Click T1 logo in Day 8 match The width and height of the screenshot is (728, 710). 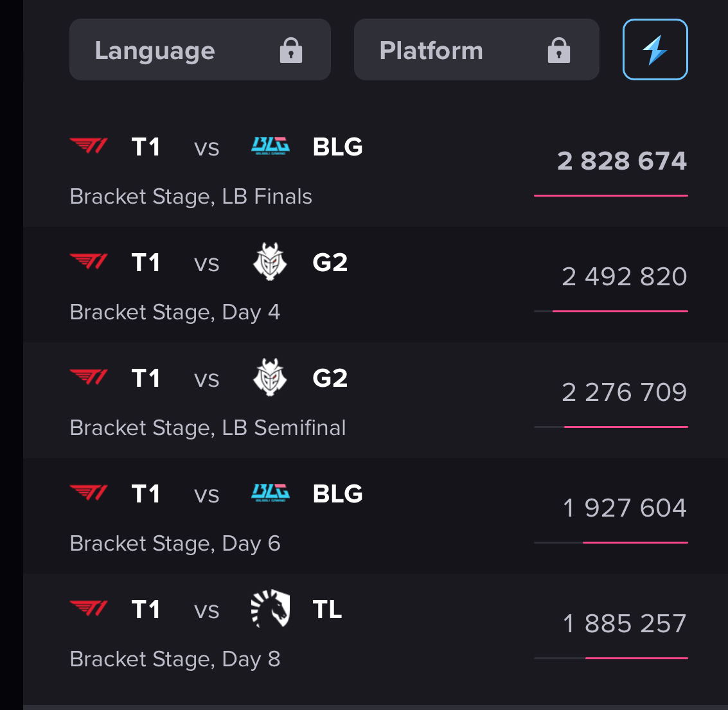(89, 608)
